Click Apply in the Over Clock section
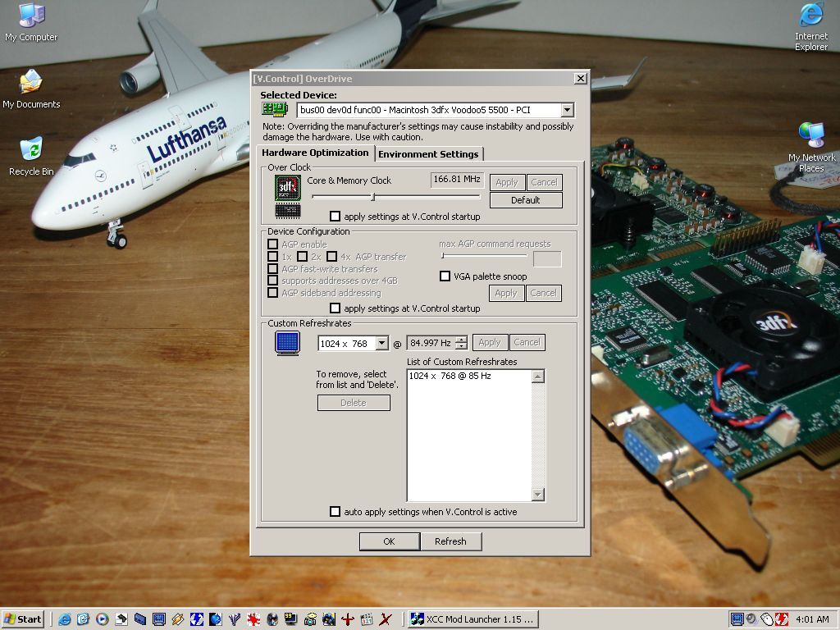 (507, 182)
